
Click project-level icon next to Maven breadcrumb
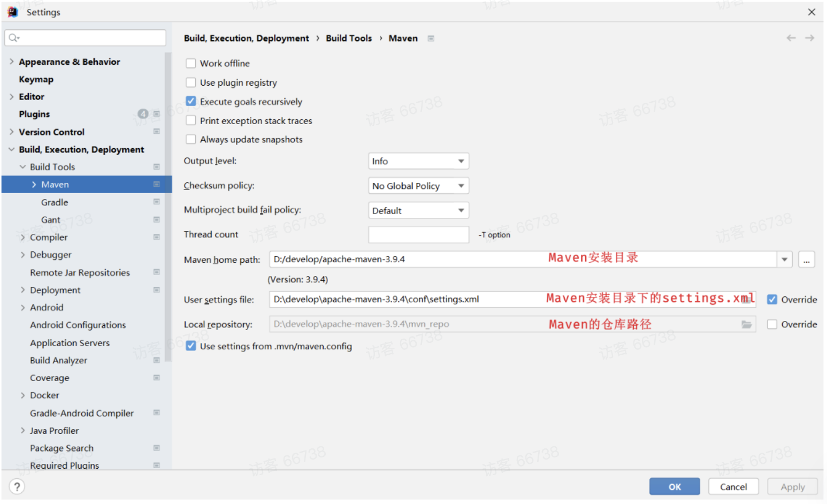pyautogui.click(x=431, y=39)
